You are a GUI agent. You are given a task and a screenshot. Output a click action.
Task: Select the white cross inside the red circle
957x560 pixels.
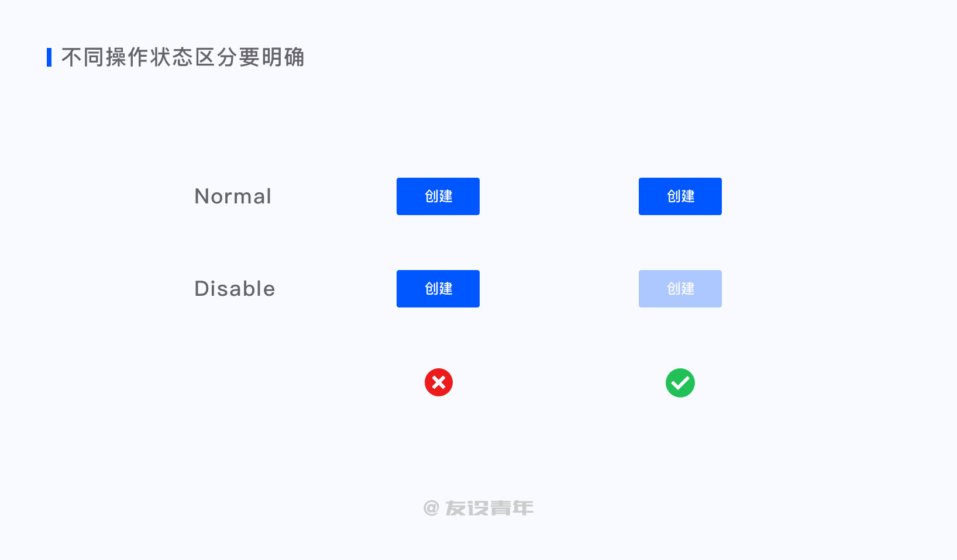439,382
